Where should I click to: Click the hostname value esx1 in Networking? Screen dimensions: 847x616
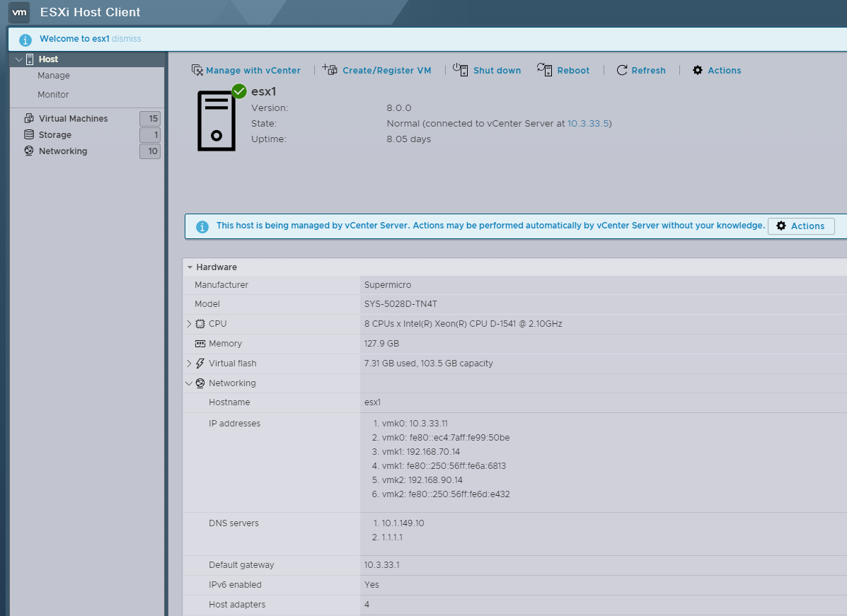[372, 402]
